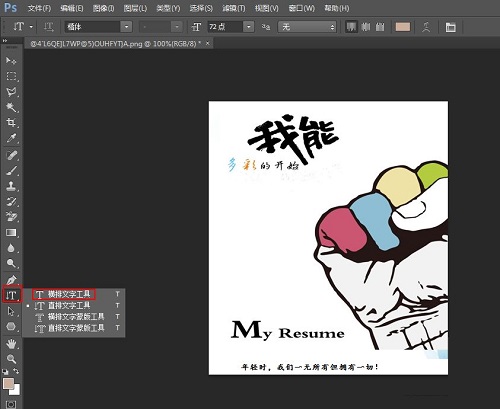The height and width of the screenshot is (409, 500).
Task: Toggle Quick Mask mode
Action: coord(11,404)
